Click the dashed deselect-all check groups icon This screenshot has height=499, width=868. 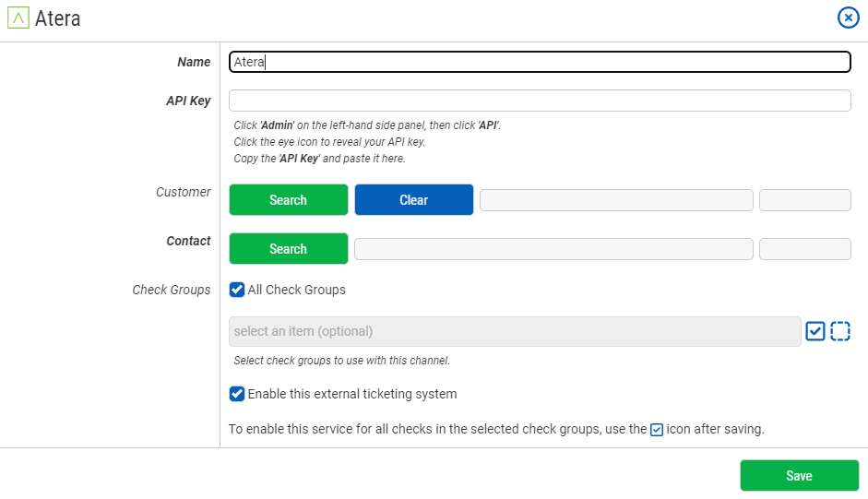[840, 331]
